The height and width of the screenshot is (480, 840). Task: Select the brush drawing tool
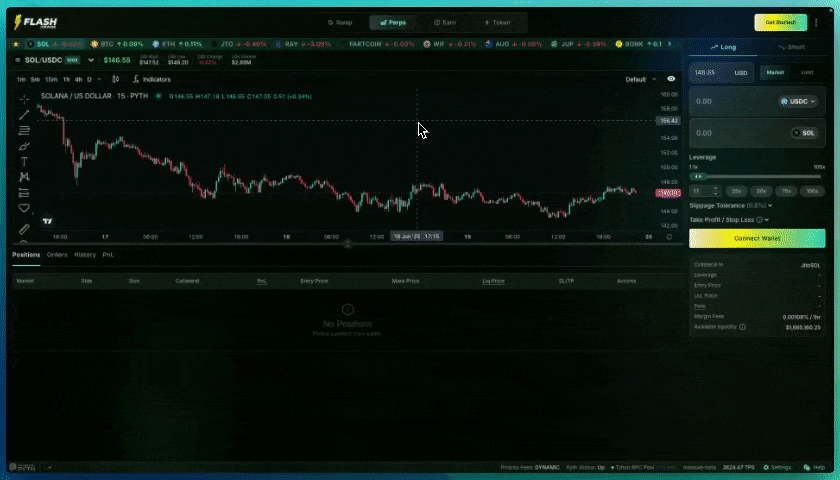point(25,146)
